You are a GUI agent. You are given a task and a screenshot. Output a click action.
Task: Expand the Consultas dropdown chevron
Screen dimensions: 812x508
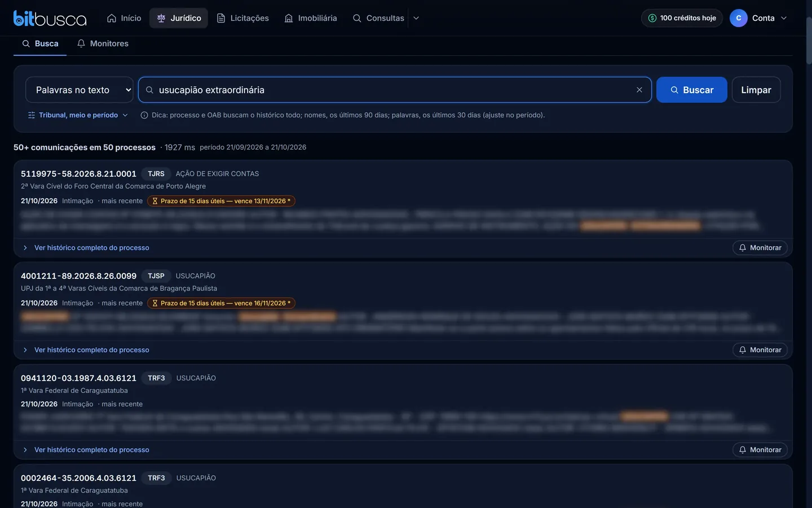(416, 18)
